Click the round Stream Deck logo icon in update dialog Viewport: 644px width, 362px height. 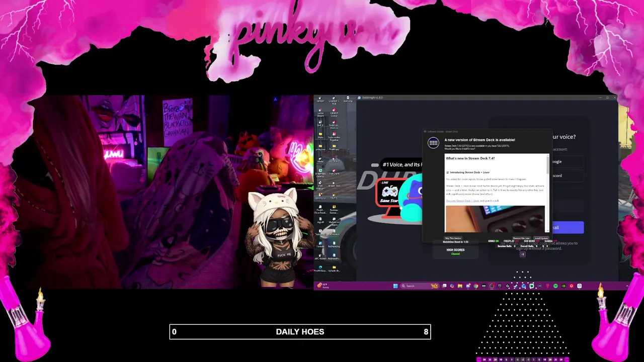tap(433, 143)
